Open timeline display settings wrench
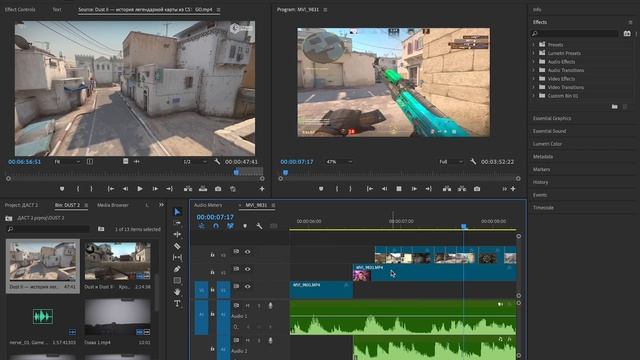This screenshot has height=360, width=640. (x=259, y=226)
